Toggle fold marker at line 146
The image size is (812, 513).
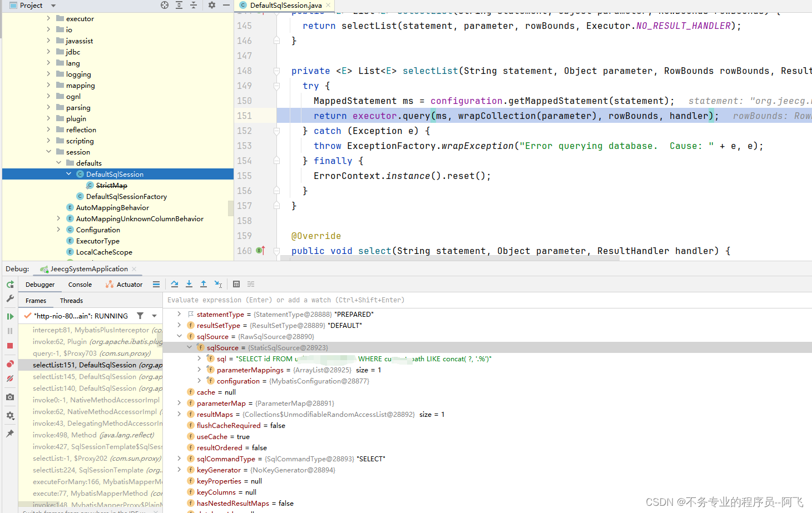click(276, 41)
